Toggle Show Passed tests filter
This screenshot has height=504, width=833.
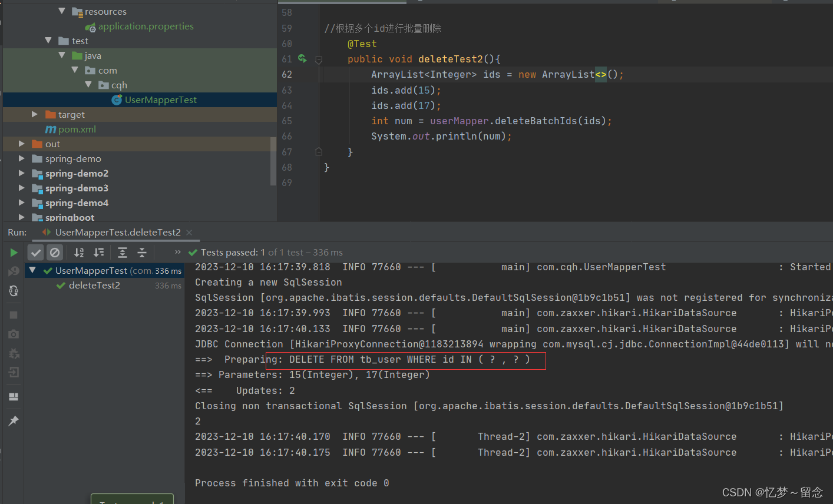pyautogui.click(x=35, y=252)
